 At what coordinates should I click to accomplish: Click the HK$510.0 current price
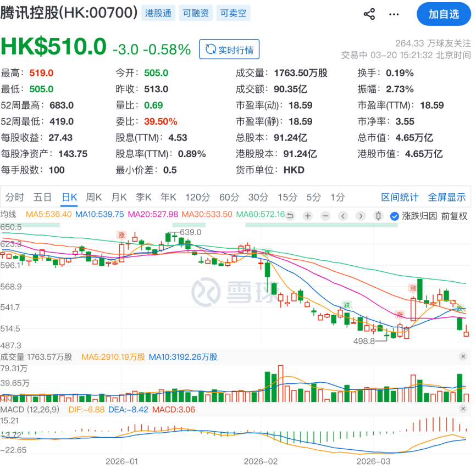click(54, 47)
